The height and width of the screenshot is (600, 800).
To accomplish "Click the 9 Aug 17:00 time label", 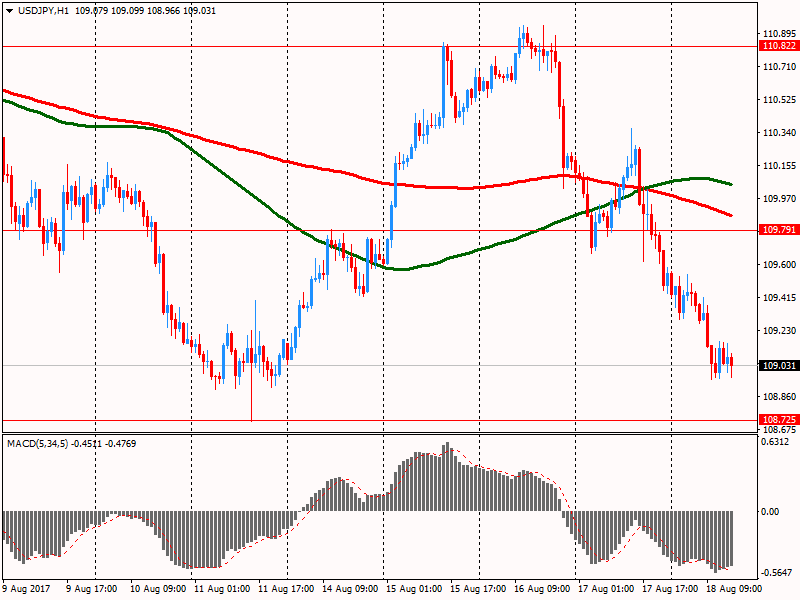I will pos(92,589).
